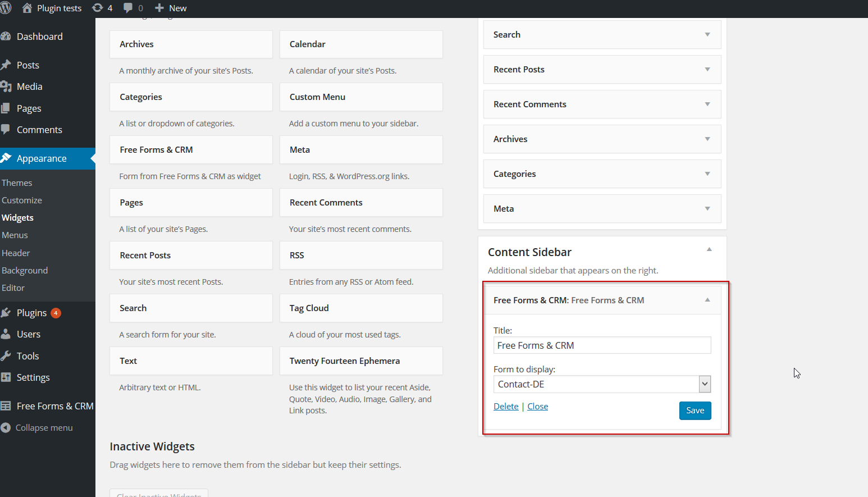The image size is (868, 497).
Task: Click the Close widget link
Action: (x=537, y=407)
